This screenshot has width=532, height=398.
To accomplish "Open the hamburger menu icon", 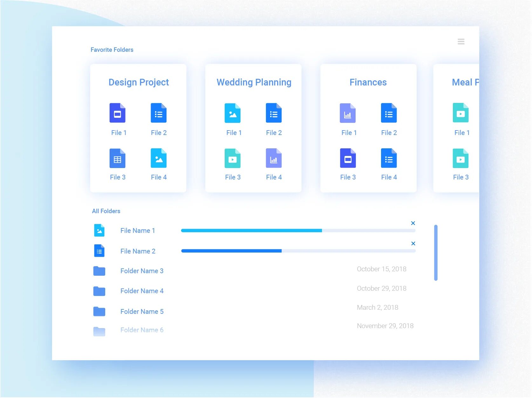I will pos(461,42).
